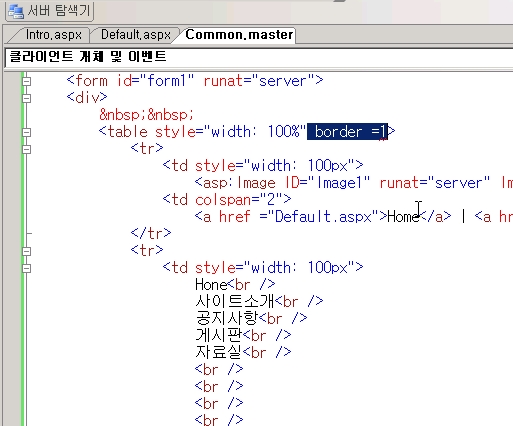This screenshot has height=426, width=513.
Task: Collapse the second tr row block
Action: click(x=27, y=251)
